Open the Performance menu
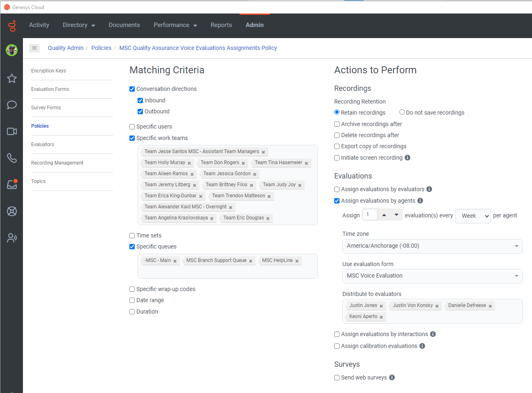 175,25
